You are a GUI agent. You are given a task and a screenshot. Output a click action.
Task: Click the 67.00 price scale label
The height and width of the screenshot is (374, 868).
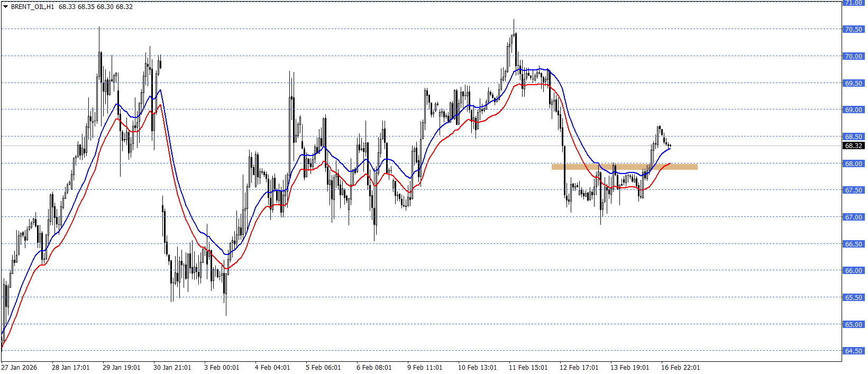tap(853, 217)
